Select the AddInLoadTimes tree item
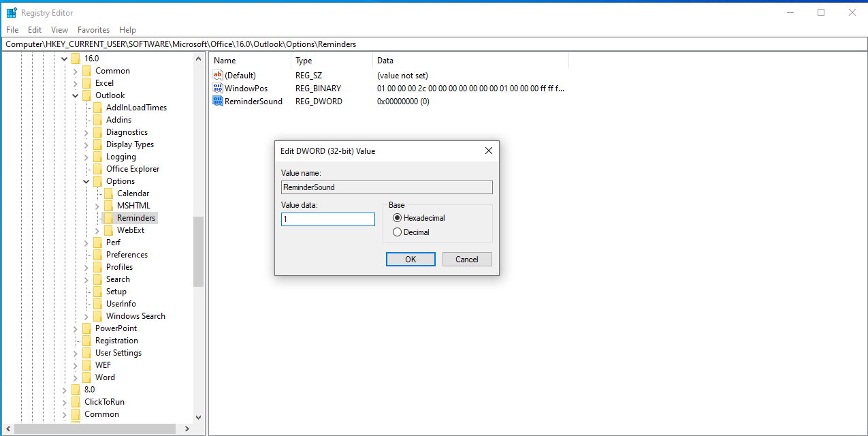The height and width of the screenshot is (436, 868). (x=136, y=108)
